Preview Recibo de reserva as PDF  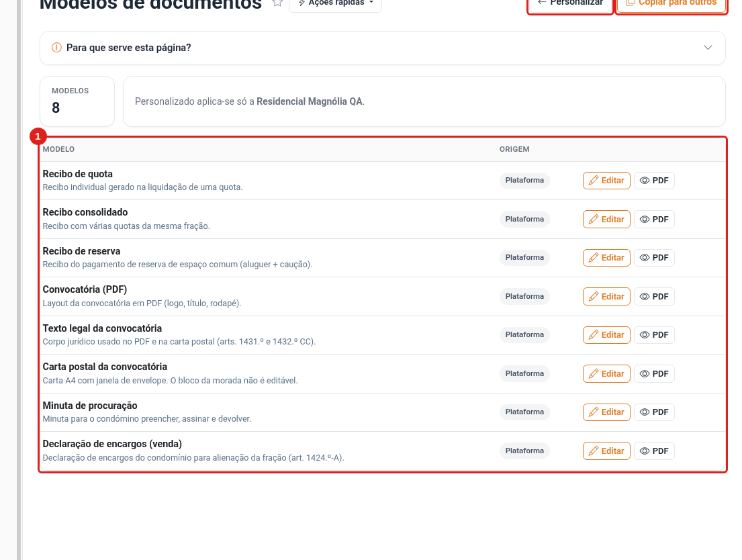(654, 258)
